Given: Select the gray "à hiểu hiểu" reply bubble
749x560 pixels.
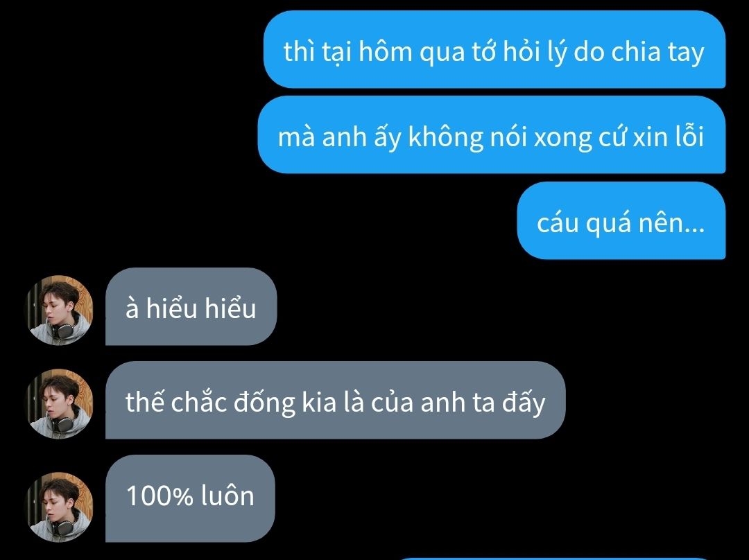Looking at the screenshot, I should 191,306.
